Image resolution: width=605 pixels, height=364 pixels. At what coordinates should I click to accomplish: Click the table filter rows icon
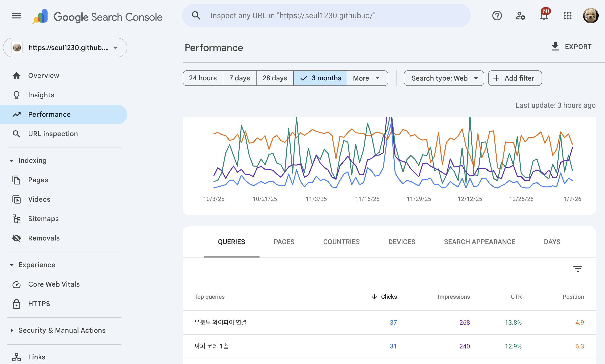pos(578,269)
